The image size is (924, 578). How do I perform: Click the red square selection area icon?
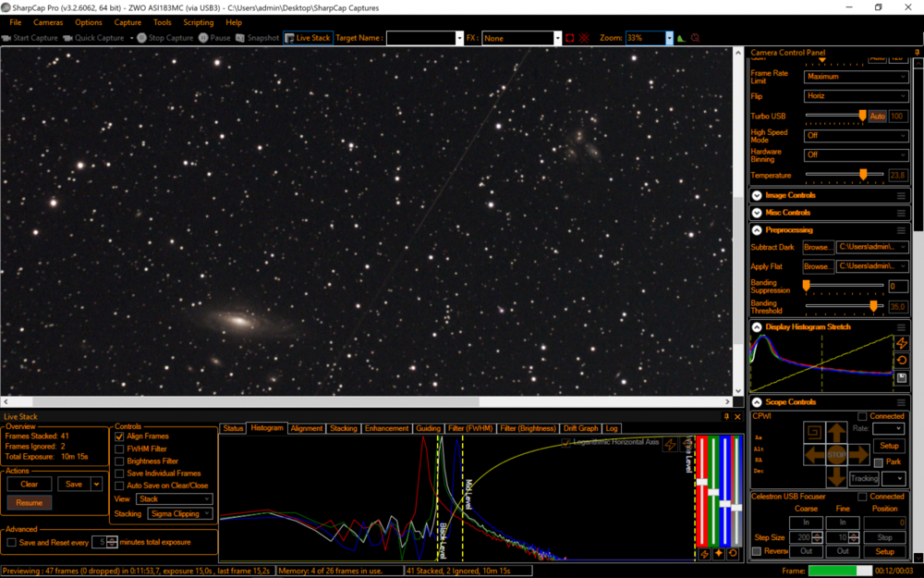click(x=570, y=38)
